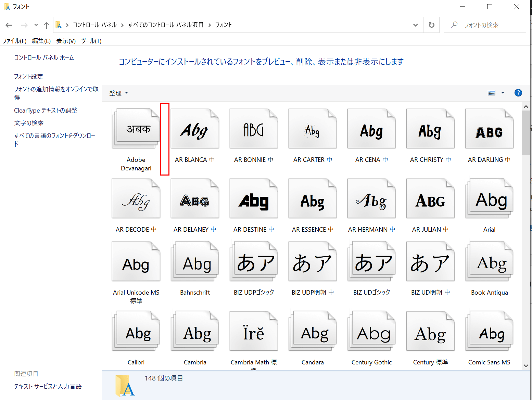Go back with the back arrow
This screenshot has height=400, width=532.
click(9, 25)
